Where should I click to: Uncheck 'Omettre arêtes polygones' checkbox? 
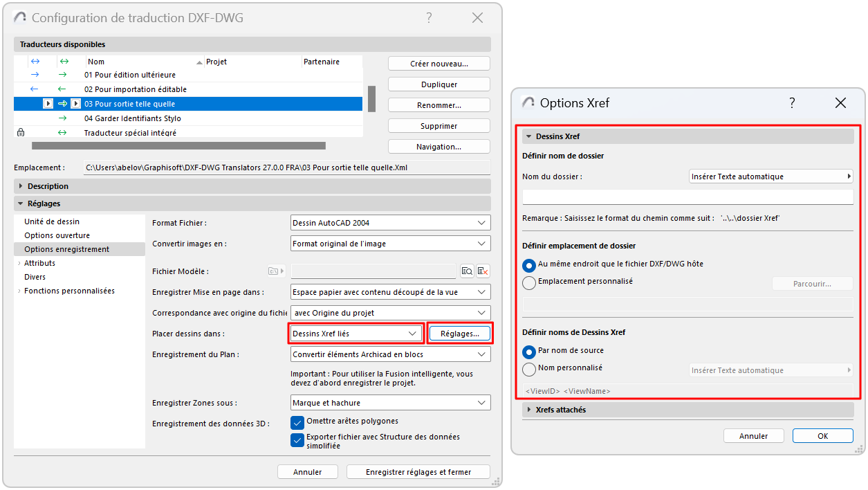pos(297,422)
